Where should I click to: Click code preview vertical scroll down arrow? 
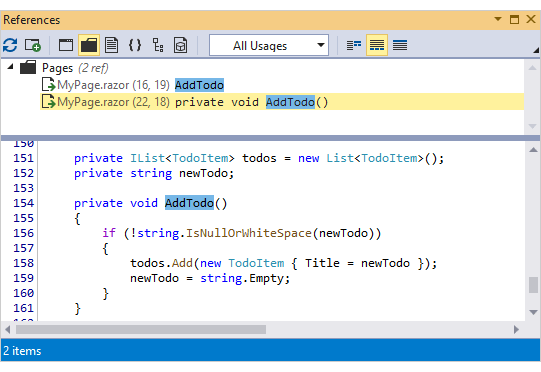tap(533, 312)
